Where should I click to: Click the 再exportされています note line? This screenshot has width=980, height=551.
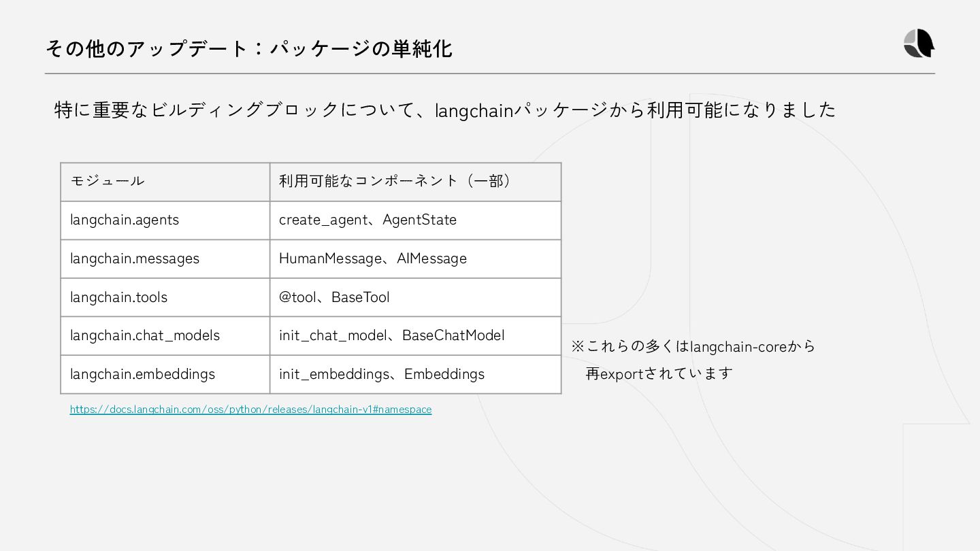coord(659,373)
